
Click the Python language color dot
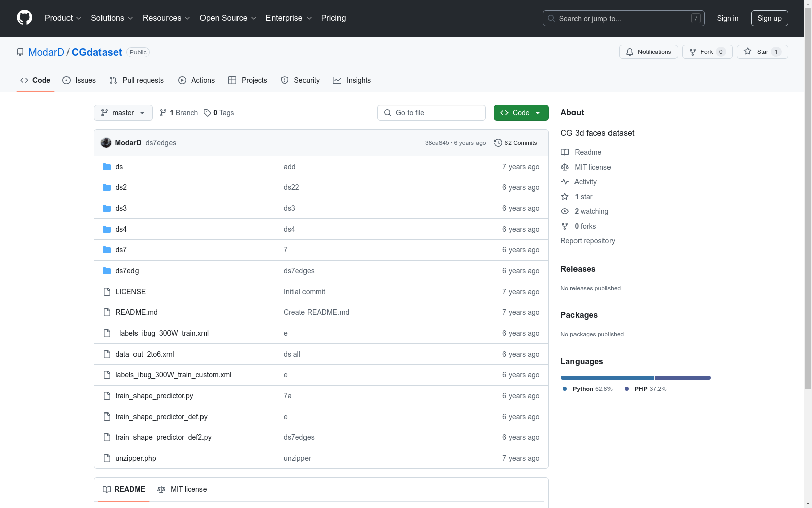pyautogui.click(x=565, y=389)
